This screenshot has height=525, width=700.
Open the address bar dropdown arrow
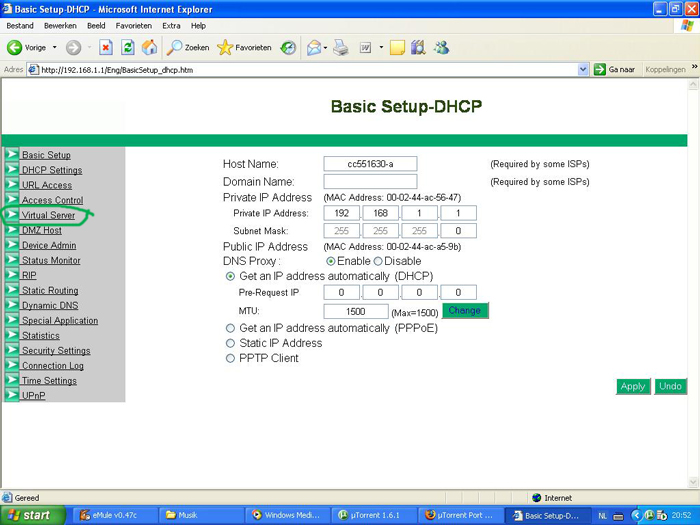tap(583, 70)
